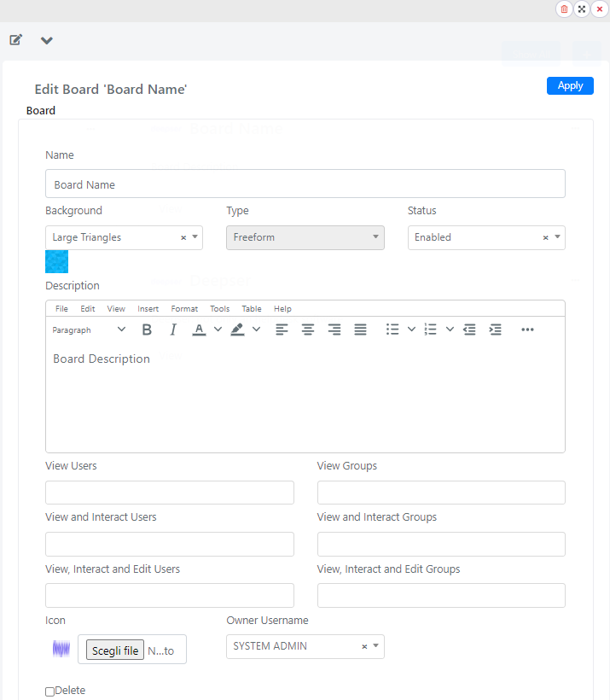Align text left
The width and height of the screenshot is (610, 700).
click(x=282, y=330)
